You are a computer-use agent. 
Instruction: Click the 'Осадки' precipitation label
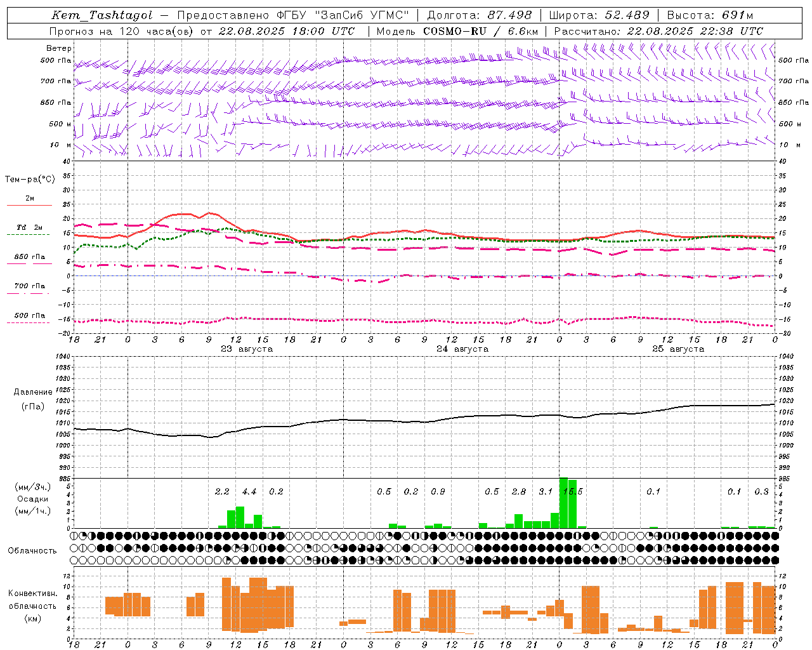pos(33,499)
